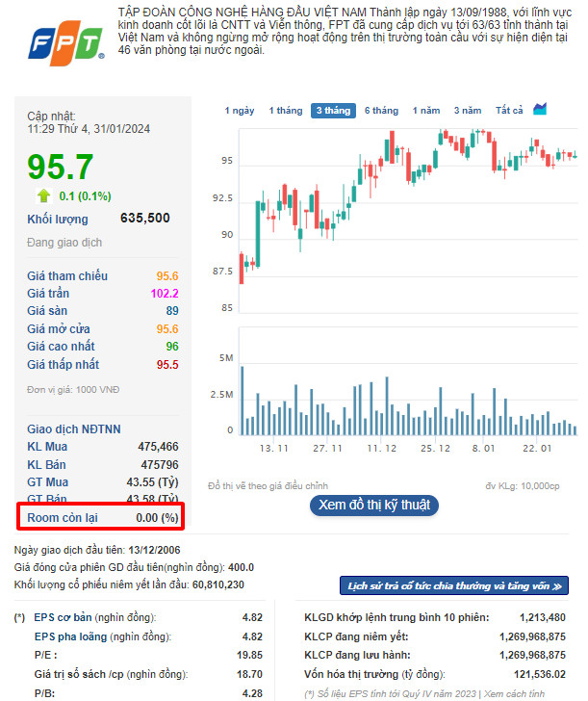Click EPS pha loãng value 4.82
The width and height of the screenshot is (588, 701).
pyautogui.click(x=252, y=636)
